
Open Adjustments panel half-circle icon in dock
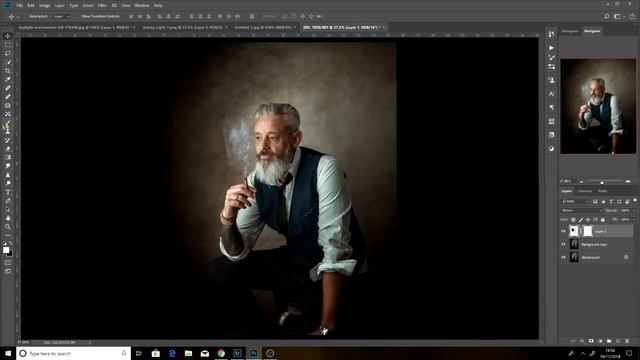click(x=551, y=148)
